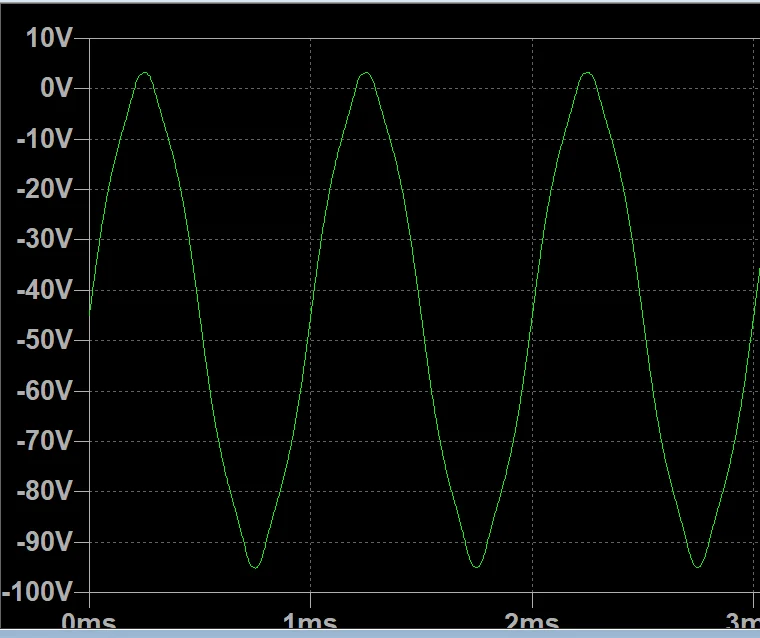The image size is (760, 638).
Task: Select the 1ms label on the time axis
Action: point(310,623)
